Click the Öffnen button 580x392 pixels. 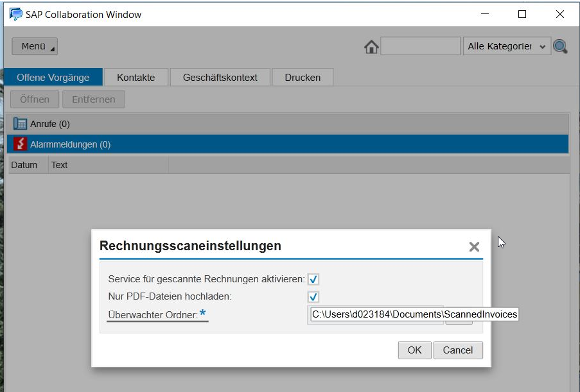[x=35, y=99]
